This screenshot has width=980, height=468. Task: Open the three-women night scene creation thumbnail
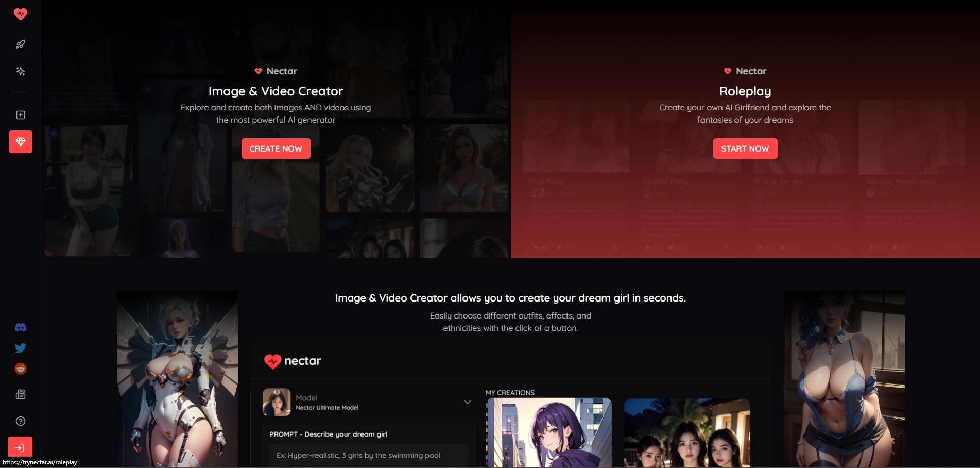(686, 433)
